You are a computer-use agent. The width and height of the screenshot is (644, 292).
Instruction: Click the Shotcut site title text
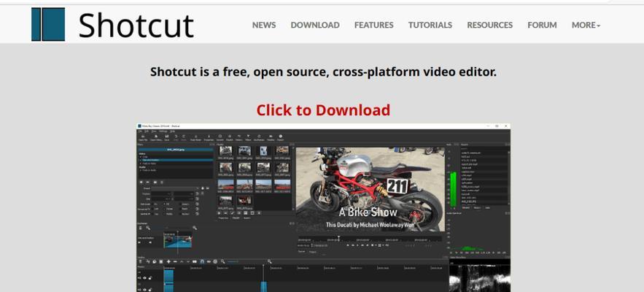(x=136, y=26)
